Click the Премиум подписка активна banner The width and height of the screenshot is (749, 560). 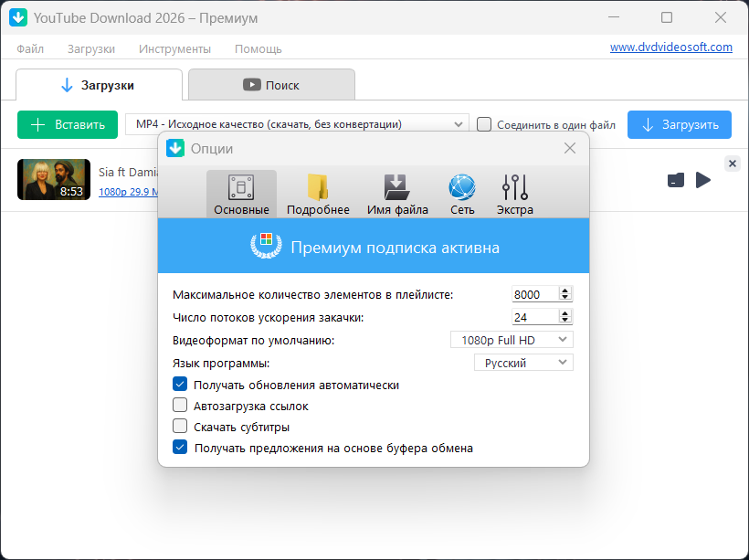click(374, 246)
